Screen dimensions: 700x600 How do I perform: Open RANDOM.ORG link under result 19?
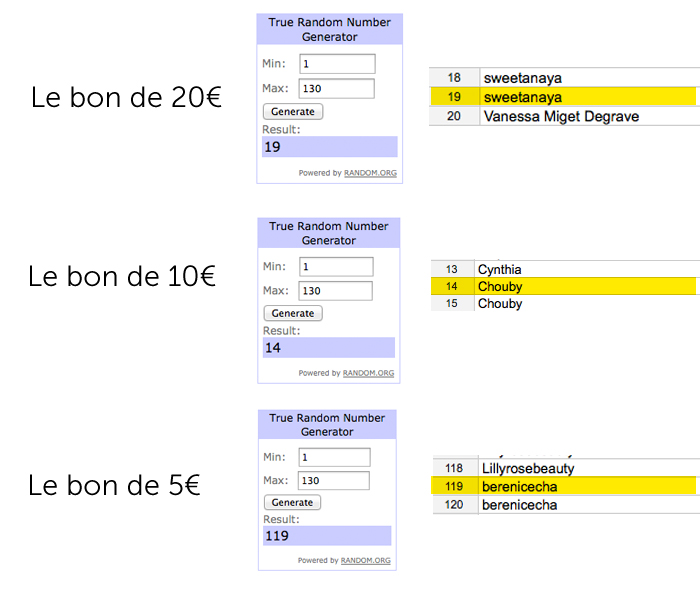coord(370,173)
